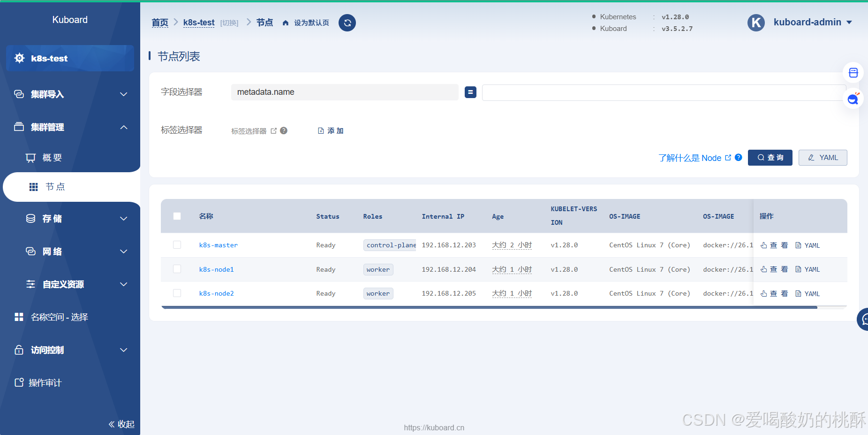Click the field selector value input box
This screenshot has width=868, height=435.
pyautogui.click(x=664, y=92)
